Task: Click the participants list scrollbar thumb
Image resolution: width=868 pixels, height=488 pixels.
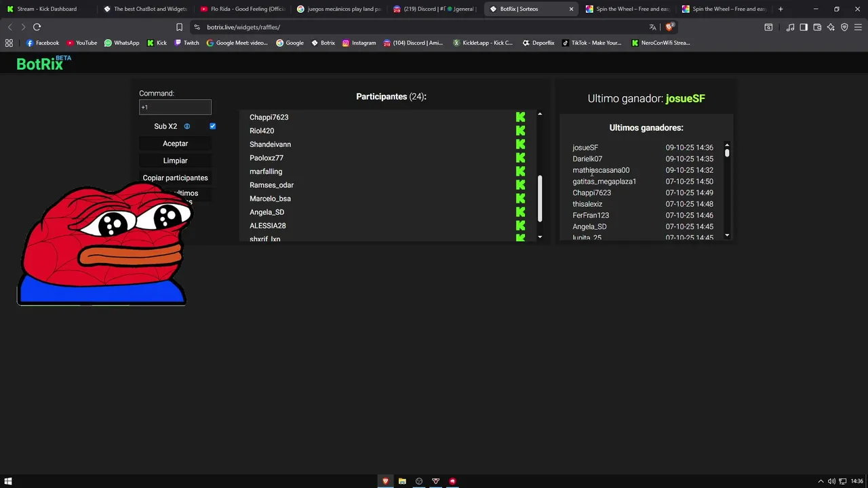Action: click(540, 199)
